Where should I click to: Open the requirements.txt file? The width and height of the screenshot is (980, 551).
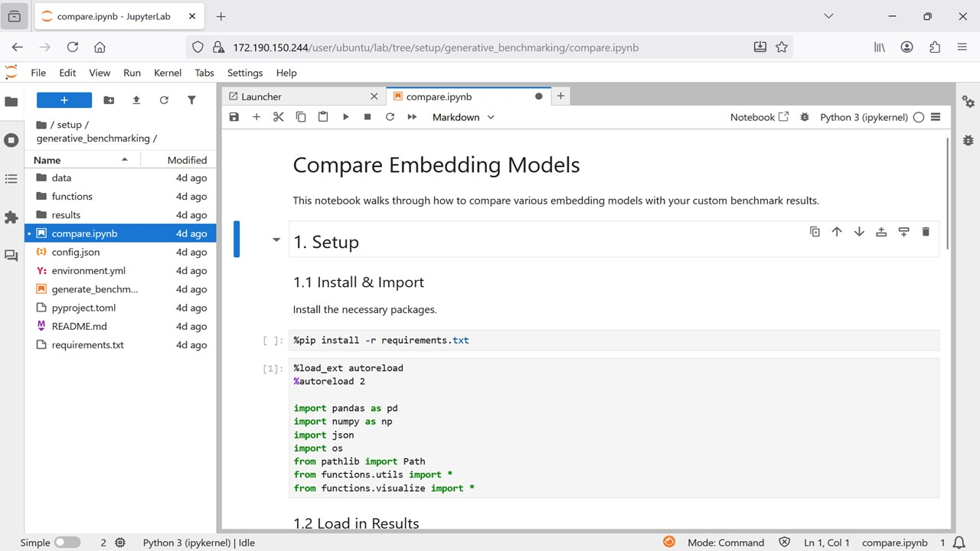[x=87, y=345]
